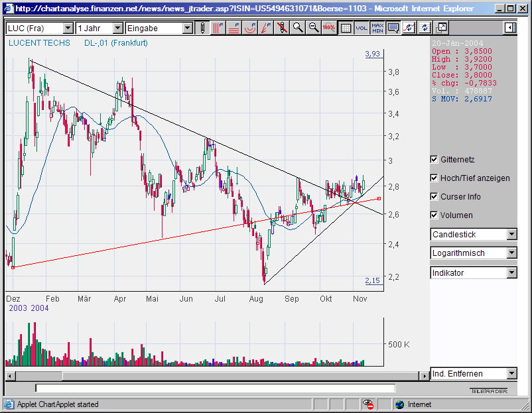
Task: Toggle Hoch/Tief anzeigen checkbox
Action: [434, 178]
